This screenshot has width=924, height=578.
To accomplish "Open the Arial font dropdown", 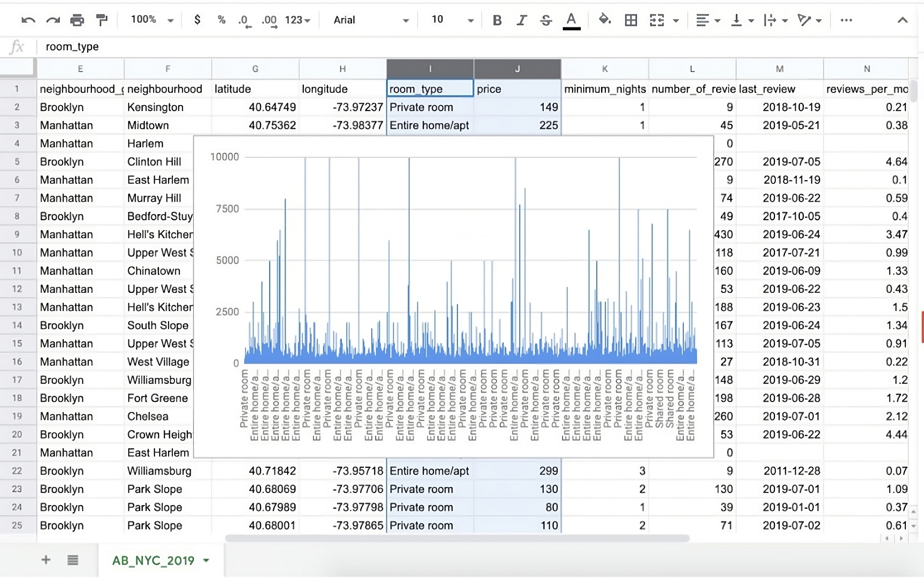I will [x=370, y=20].
